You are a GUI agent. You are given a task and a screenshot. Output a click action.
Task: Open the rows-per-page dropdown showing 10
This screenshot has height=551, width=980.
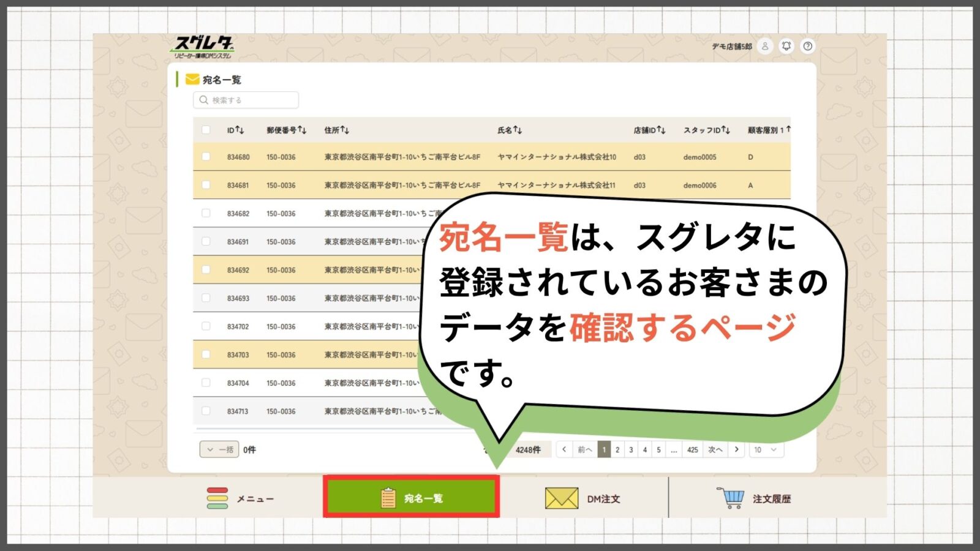coord(766,449)
